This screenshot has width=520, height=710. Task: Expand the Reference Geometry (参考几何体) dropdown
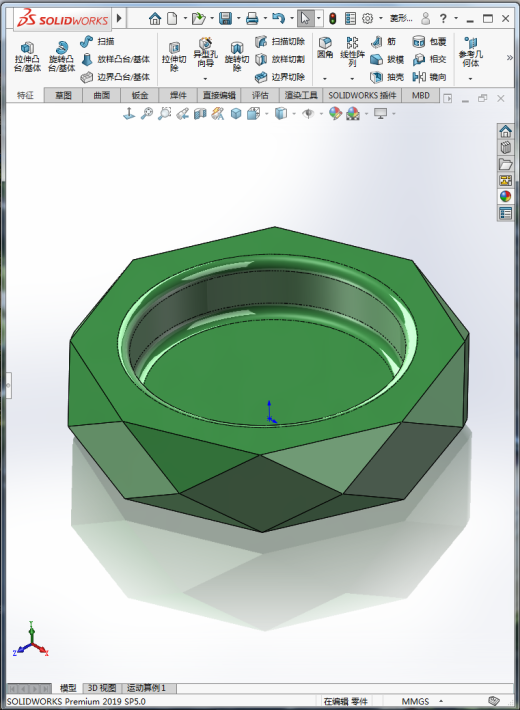click(470, 78)
